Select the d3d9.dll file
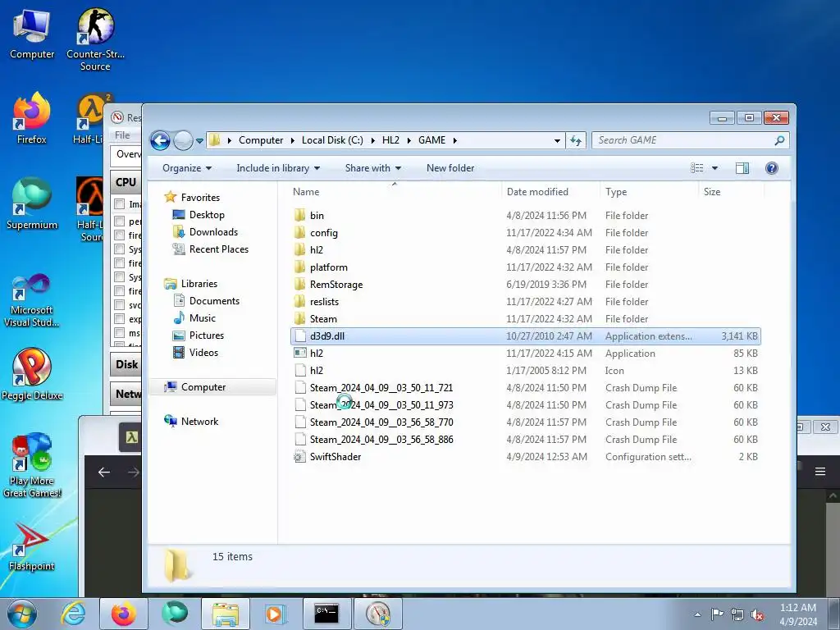Image resolution: width=840 pixels, height=630 pixels. (525, 336)
